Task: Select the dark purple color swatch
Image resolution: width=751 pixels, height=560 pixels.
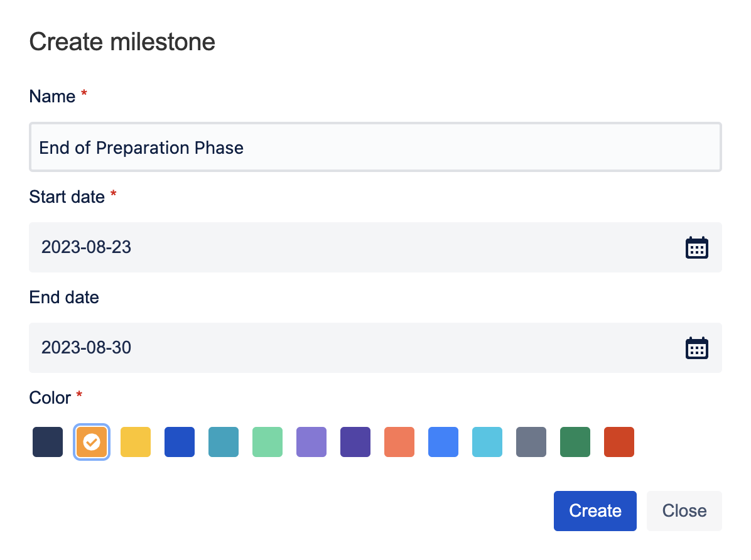Action: [355, 442]
